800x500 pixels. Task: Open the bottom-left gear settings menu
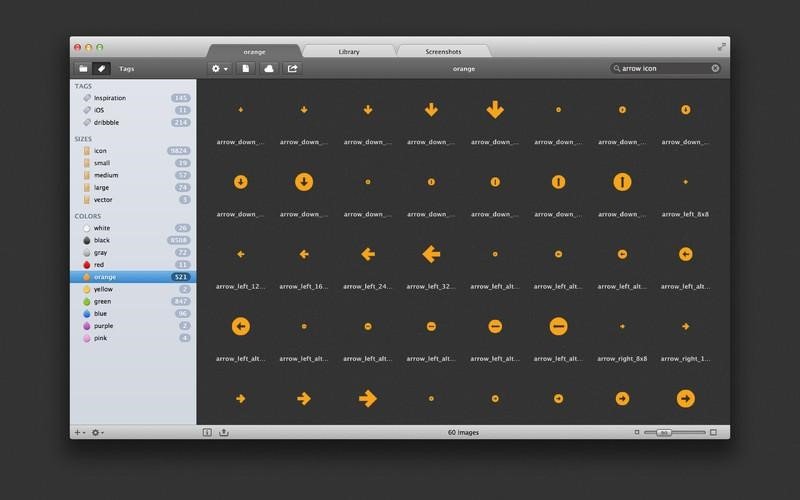(97, 433)
